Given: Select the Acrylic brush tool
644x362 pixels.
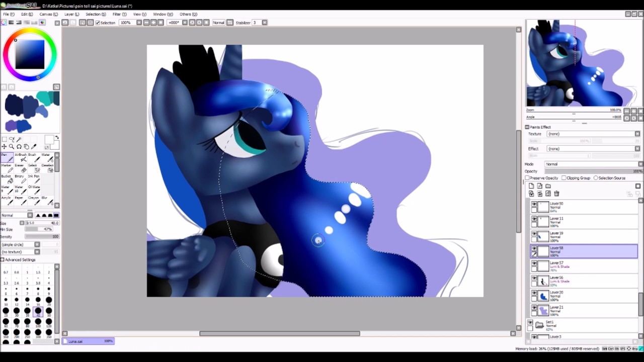Looking at the screenshot, I should click(7, 201).
